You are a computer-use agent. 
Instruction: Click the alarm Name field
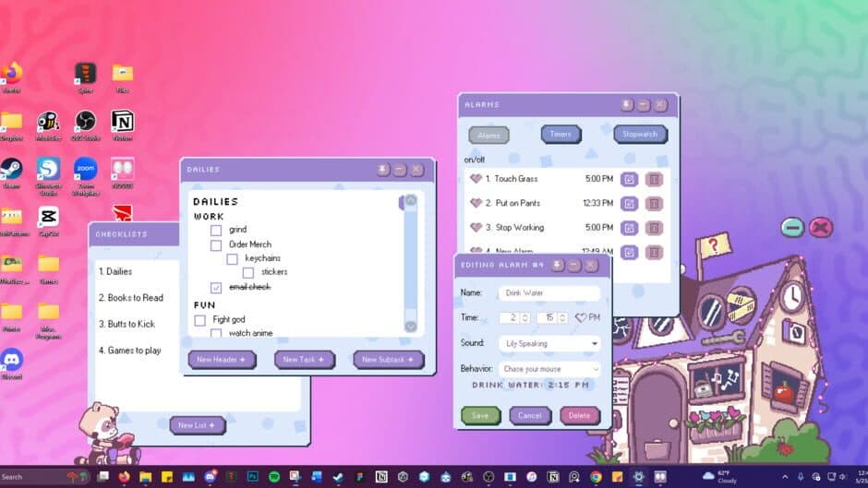tap(549, 293)
